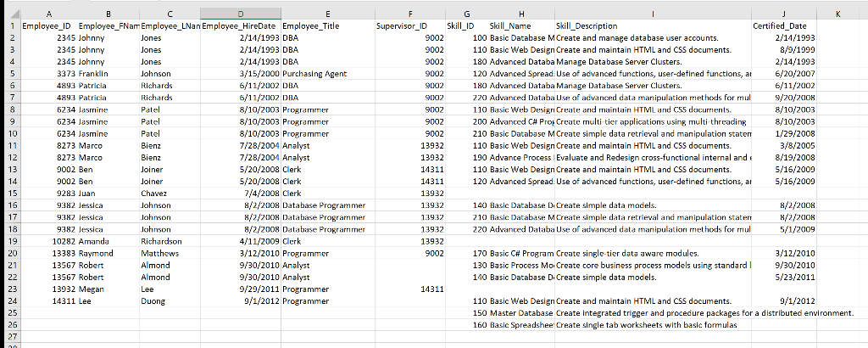
Task: Select row 1 header
Action: (x=11, y=26)
